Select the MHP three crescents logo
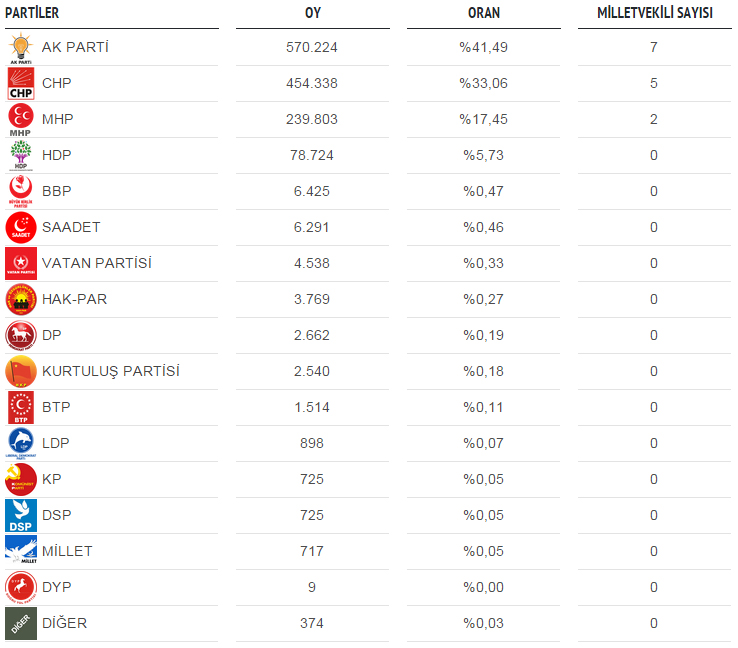 (21, 120)
